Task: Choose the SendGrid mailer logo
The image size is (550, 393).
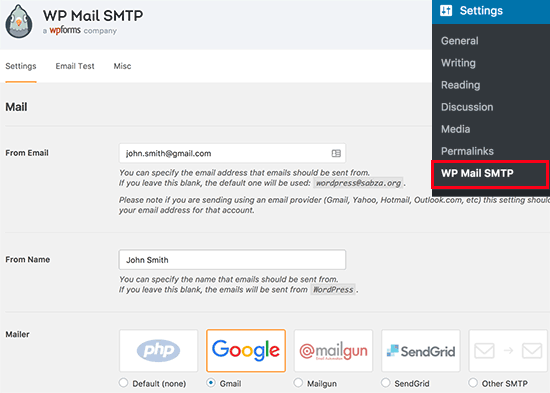Action: (x=421, y=350)
